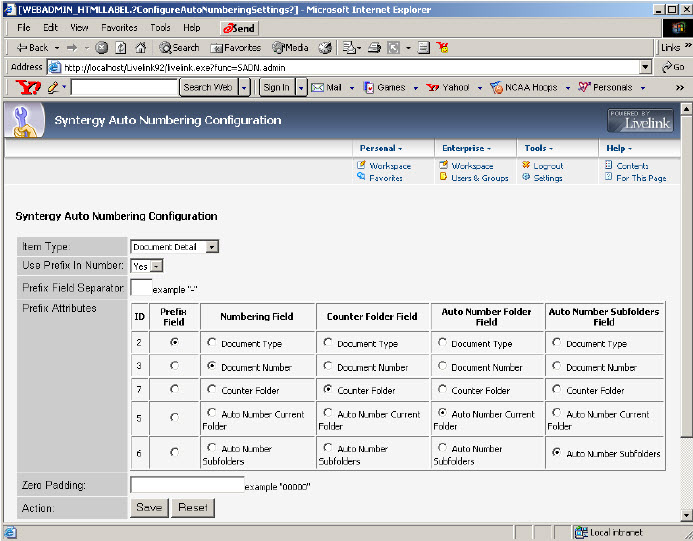
Task: Open the Search toolbar button
Action: (x=180, y=47)
